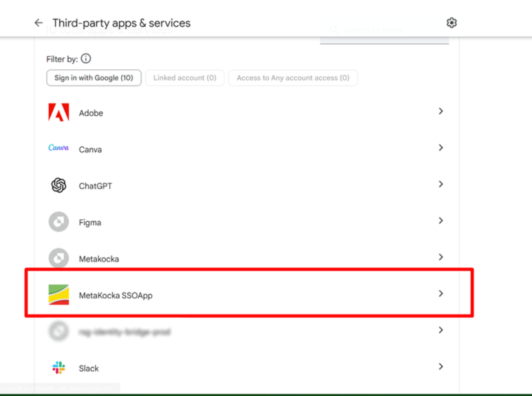Open the Slack app name
Screen dimensions: 532x396
click(x=89, y=368)
